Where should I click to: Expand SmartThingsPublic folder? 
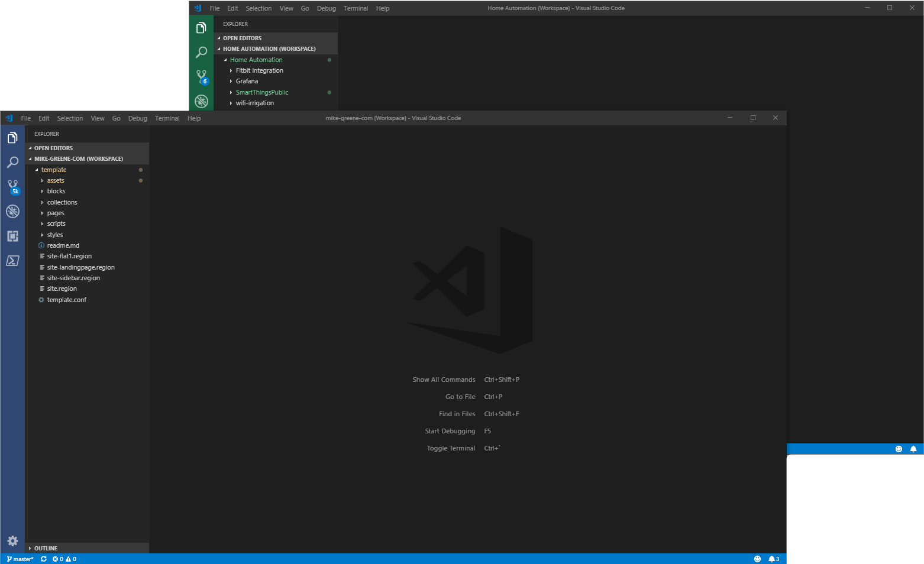[276, 92]
